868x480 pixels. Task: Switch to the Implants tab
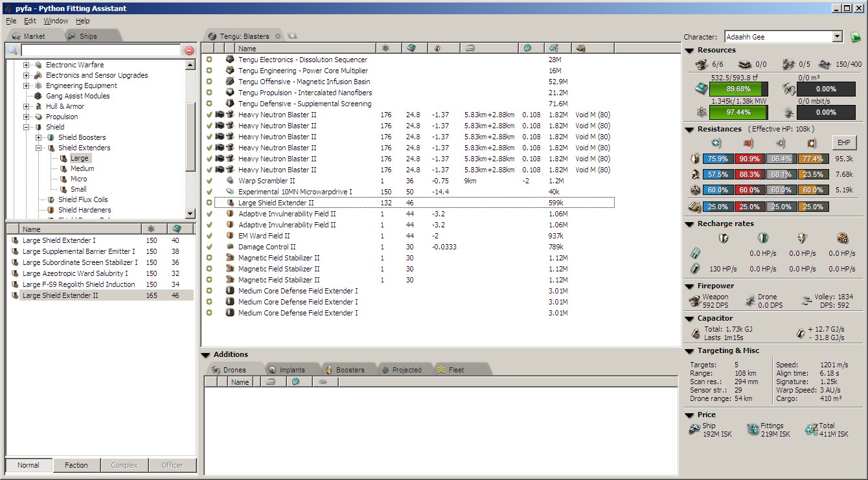291,370
